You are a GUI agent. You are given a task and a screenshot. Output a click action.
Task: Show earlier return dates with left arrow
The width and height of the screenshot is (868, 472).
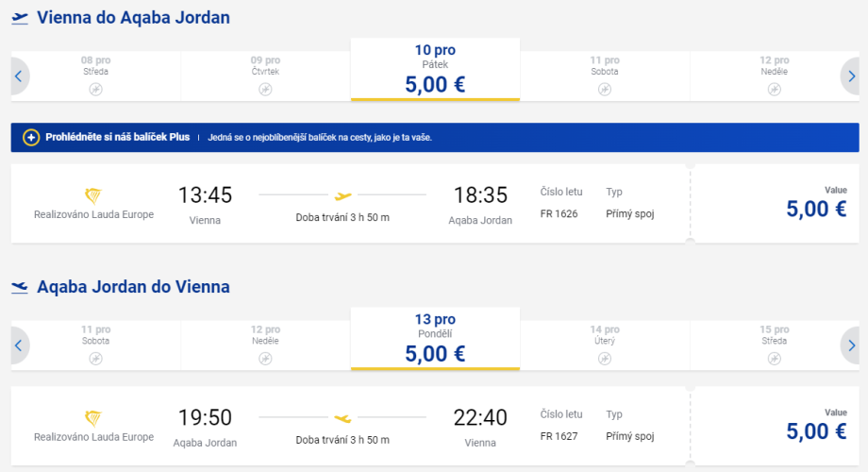coord(19,346)
